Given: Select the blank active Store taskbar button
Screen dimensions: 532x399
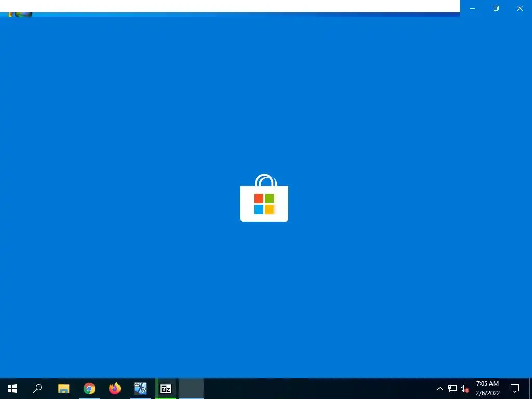Looking at the screenshot, I should point(191,389).
